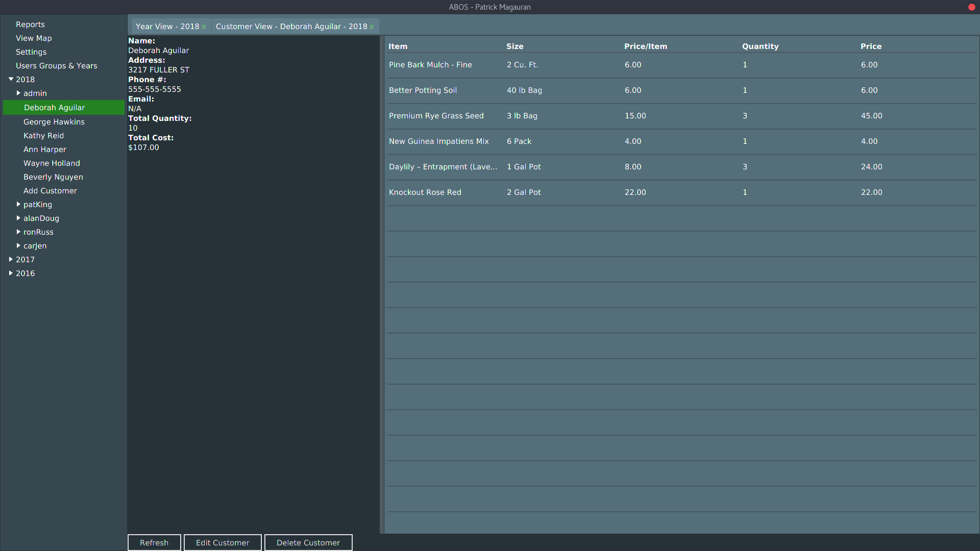The height and width of the screenshot is (551, 980).
Task: Select George Hawkins customer
Action: (x=54, y=121)
